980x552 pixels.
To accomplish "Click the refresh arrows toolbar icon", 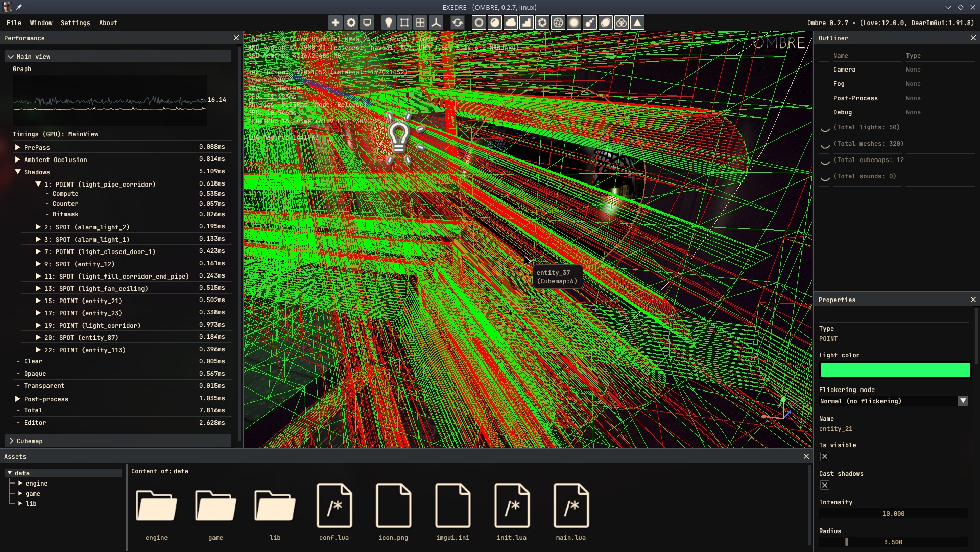I will tap(458, 22).
